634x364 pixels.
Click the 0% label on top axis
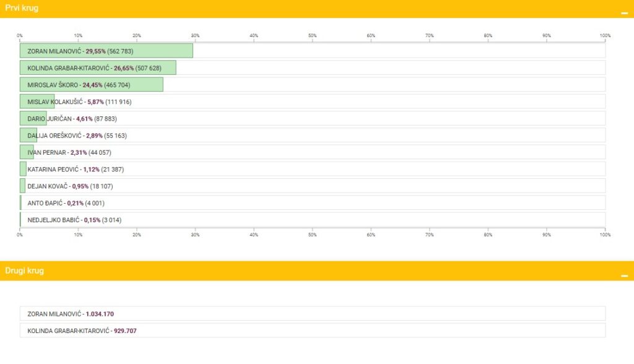click(20, 36)
